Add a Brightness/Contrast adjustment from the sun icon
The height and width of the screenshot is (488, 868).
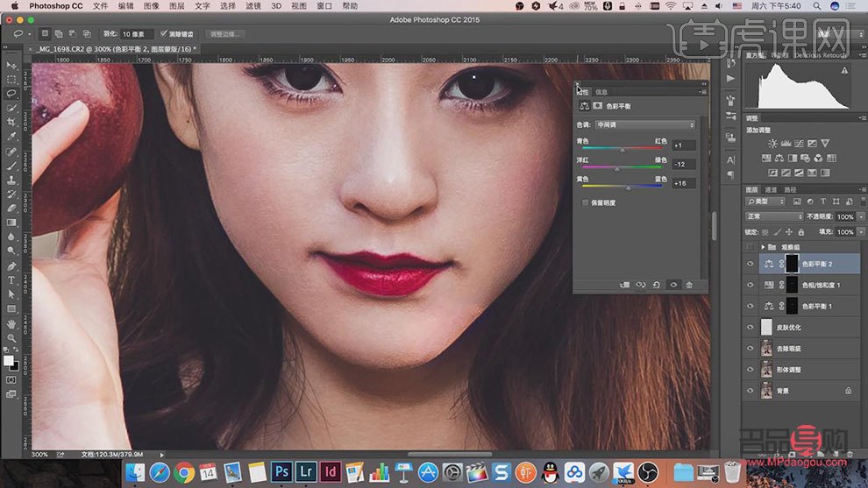pos(772,144)
